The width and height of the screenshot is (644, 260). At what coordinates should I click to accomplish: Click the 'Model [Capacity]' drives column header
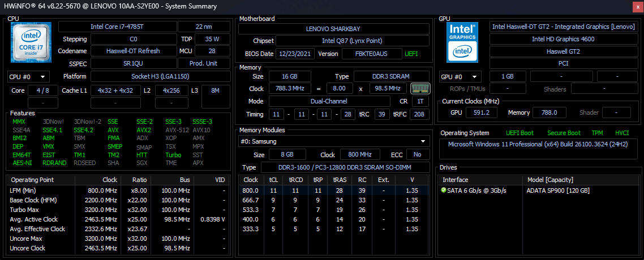pyautogui.click(x=551, y=180)
